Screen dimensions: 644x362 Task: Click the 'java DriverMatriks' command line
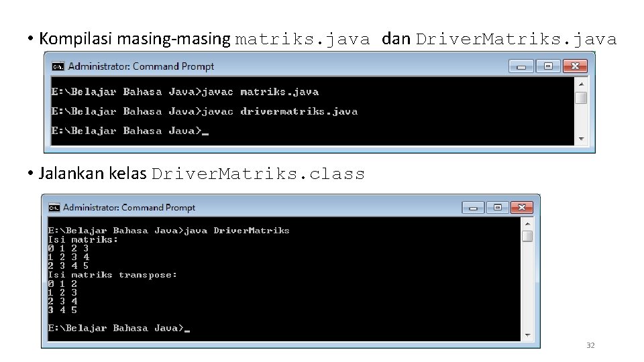[x=168, y=231]
